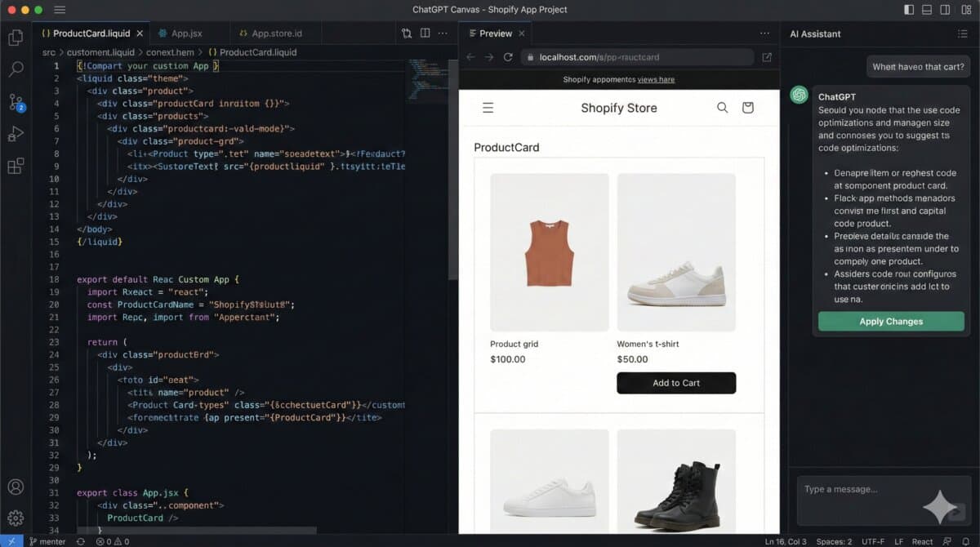Select the Preview tab

(494, 33)
